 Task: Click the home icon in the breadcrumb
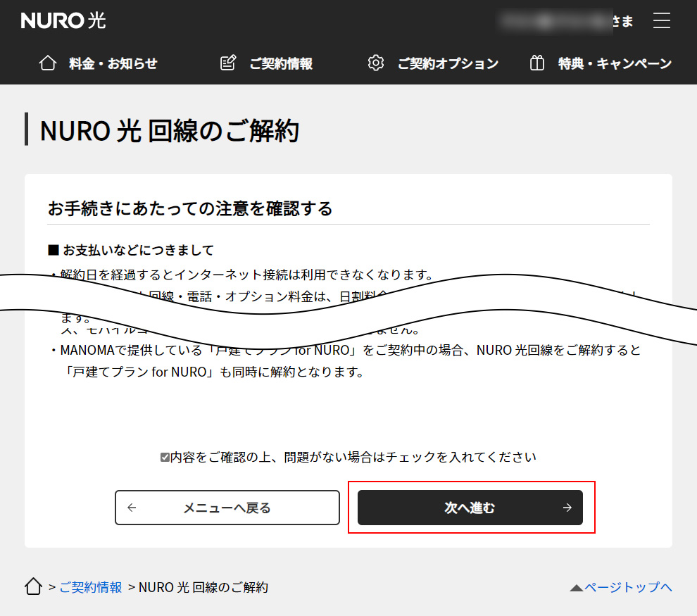point(33,586)
